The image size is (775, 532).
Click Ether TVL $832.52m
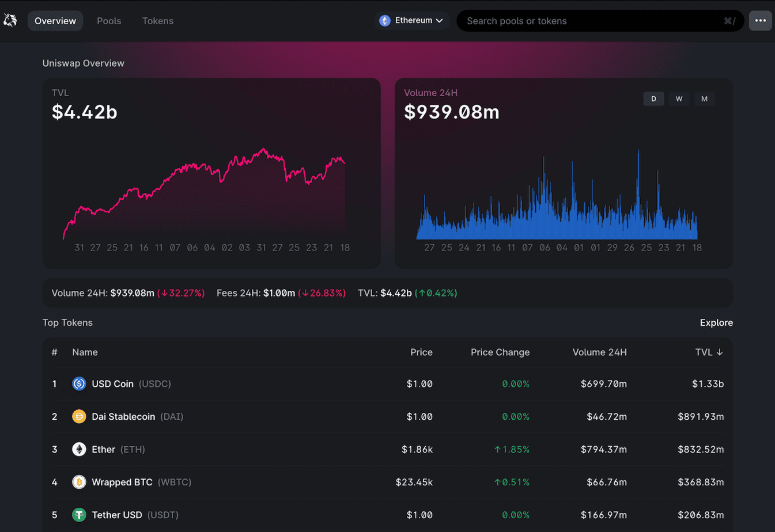coord(701,449)
